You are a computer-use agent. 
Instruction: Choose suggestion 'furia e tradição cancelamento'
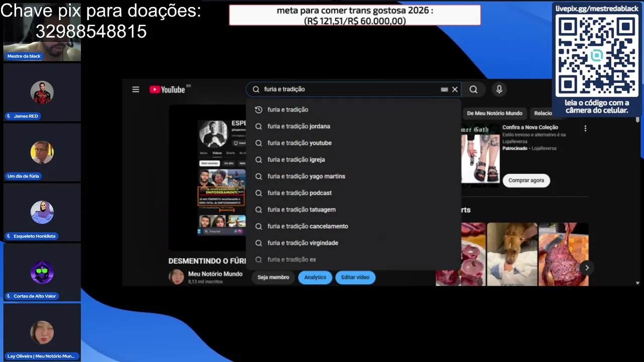coord(353,226)
